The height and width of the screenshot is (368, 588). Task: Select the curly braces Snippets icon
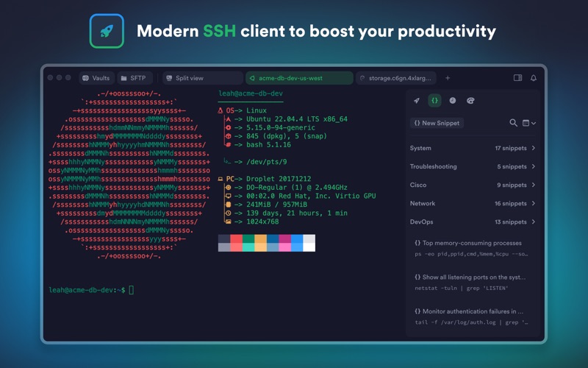point(434,101)
